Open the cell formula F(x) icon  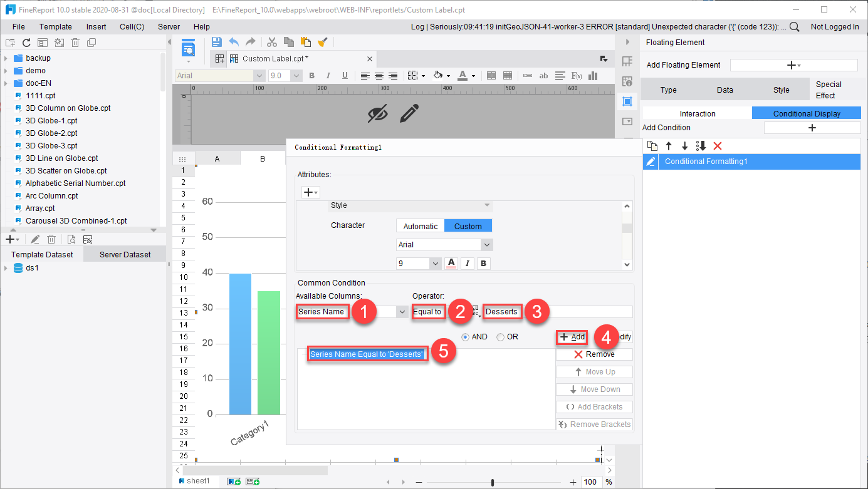(575, 75)
